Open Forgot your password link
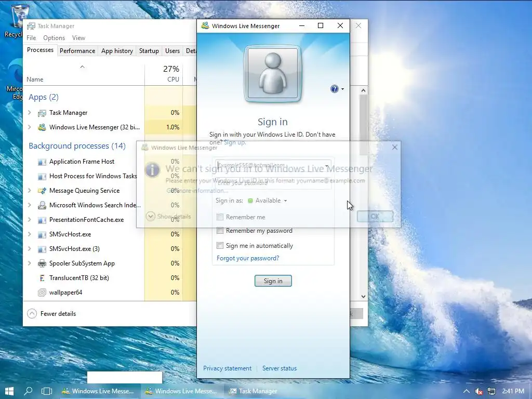This screenshot has width=532, height=399. [248, 258]
